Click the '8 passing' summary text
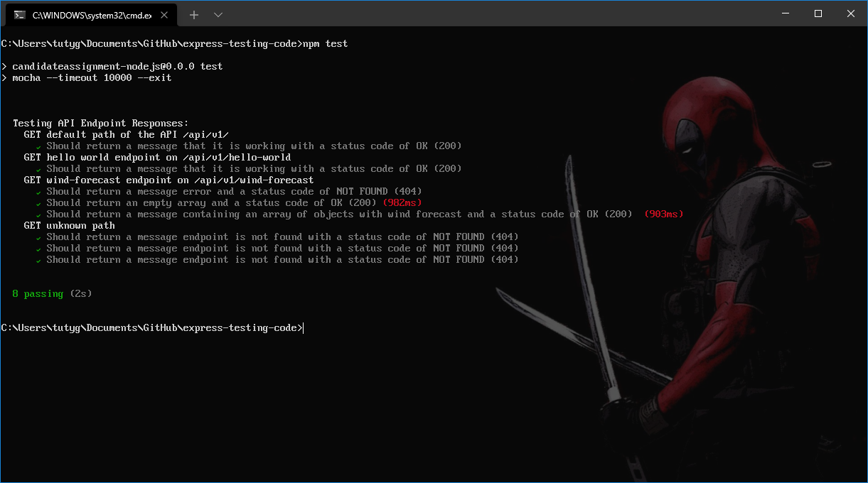 pyautogui.click(x=38, y=294)
